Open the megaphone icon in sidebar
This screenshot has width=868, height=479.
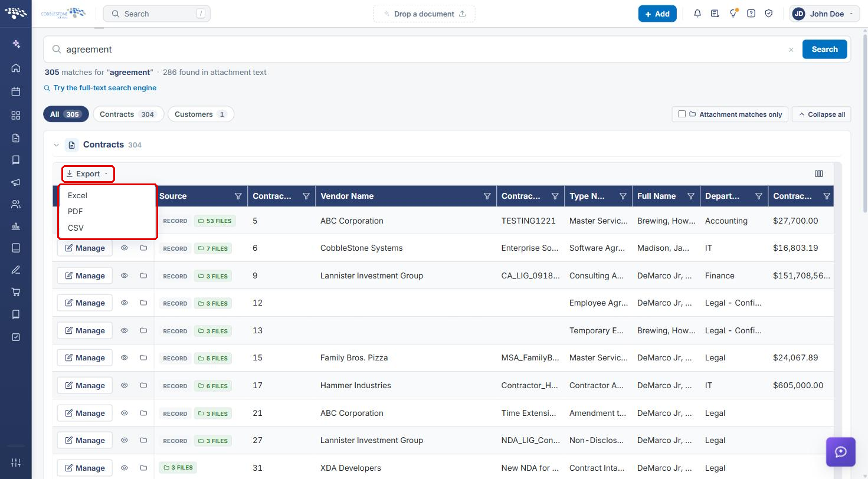(16, 182)
